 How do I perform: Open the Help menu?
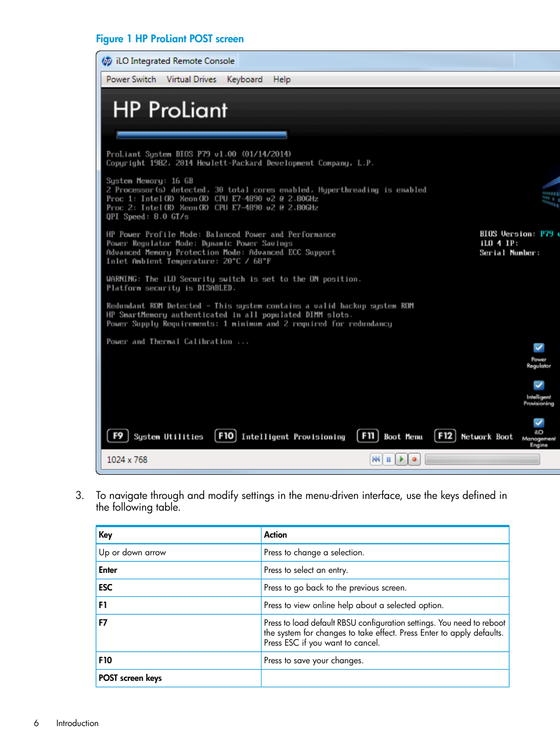pos(282,79)
